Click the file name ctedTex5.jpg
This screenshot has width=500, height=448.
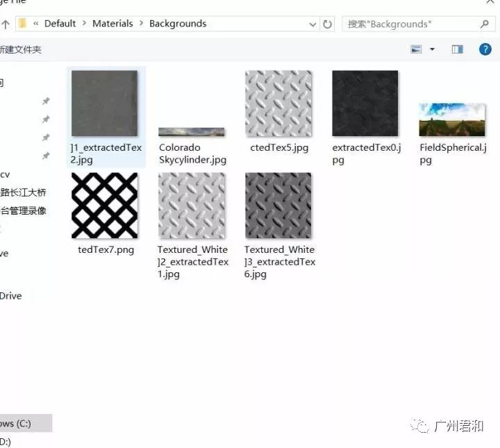point(279,148)
